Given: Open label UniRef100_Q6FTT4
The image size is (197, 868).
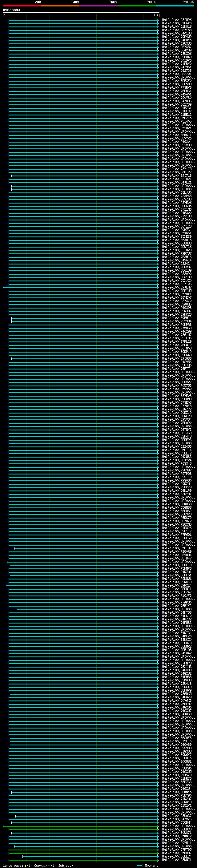Looking at the screenshot, I should click(x=176, y=369).
